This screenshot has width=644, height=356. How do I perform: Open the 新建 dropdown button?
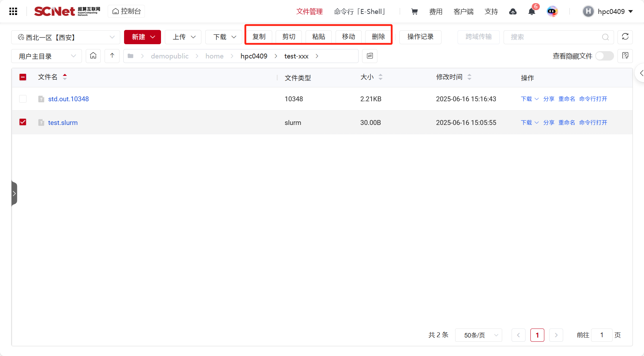coord(143,37)
